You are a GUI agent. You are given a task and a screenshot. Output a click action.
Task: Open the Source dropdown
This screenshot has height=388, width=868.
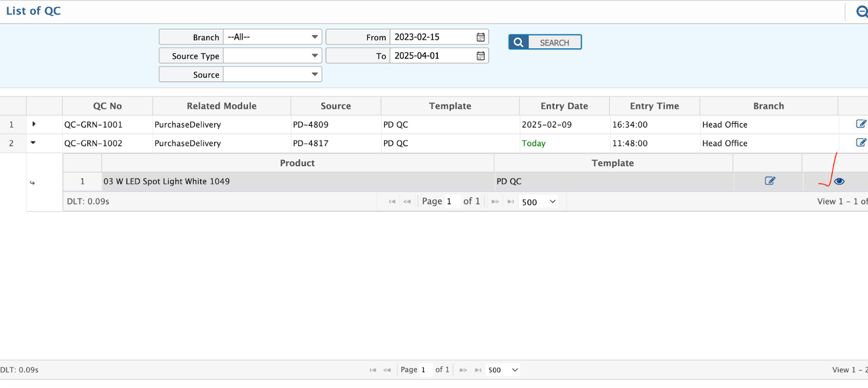click(x=272, y=74)
